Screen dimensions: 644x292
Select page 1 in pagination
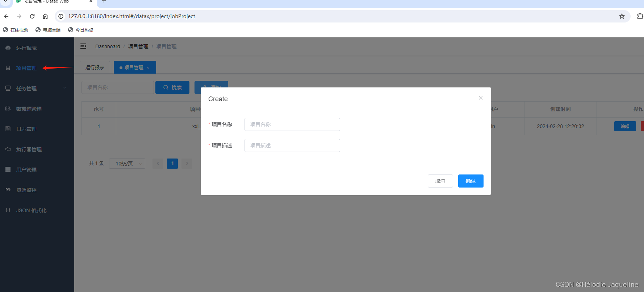(x=172, y=164)
